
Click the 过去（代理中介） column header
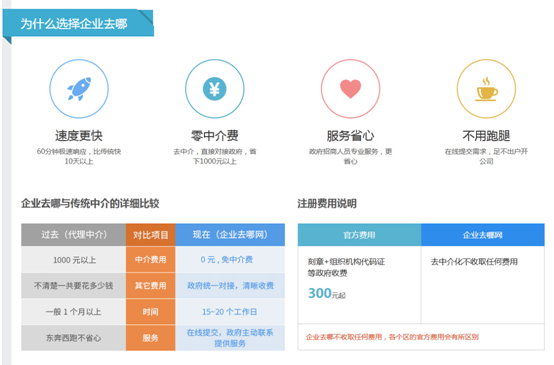click(x=73, y=235)
